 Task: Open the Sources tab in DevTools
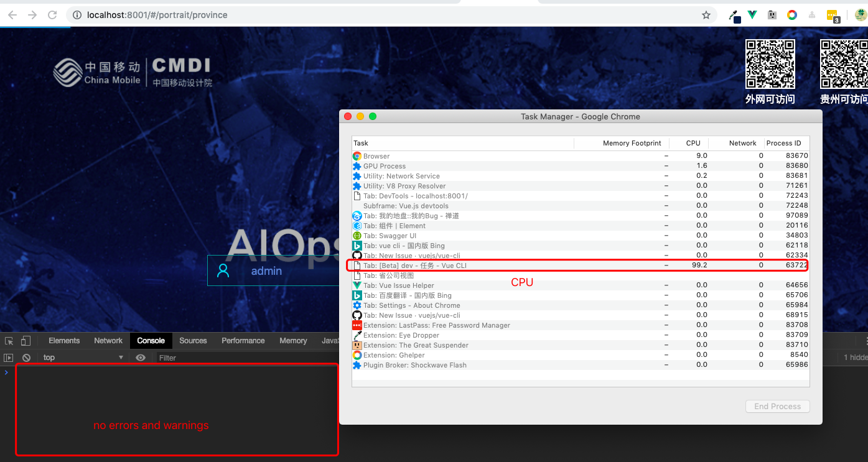(193, 341)
